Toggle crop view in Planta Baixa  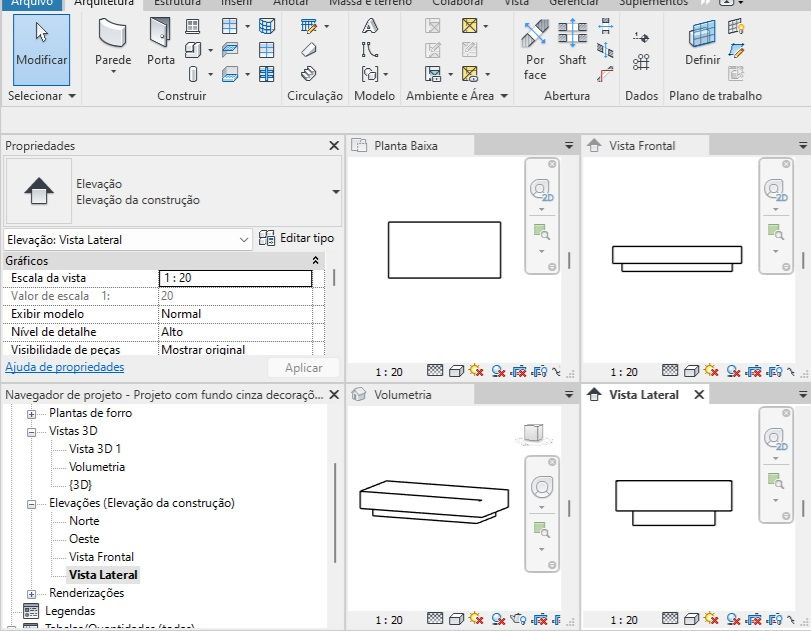tap(518, 371)
